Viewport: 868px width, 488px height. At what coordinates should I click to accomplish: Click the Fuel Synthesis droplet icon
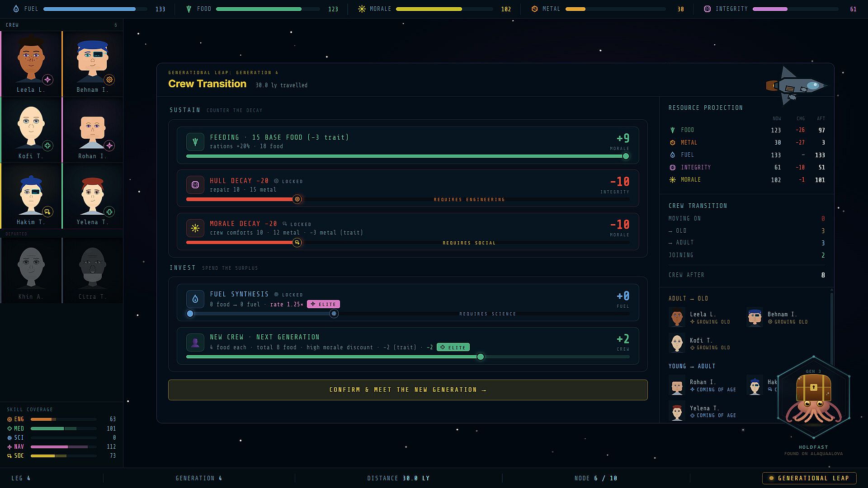(195, 299)
